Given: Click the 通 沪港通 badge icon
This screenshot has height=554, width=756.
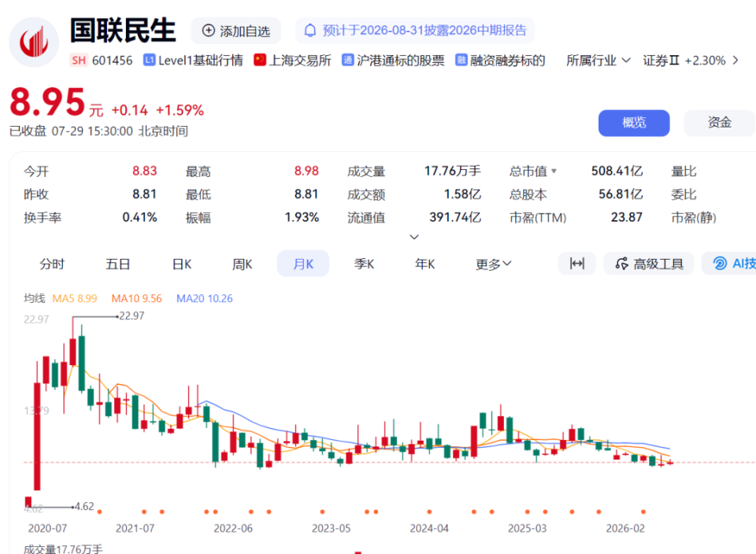Looking at the screenshot, I should pyautogui.click(x=347, y=61).
